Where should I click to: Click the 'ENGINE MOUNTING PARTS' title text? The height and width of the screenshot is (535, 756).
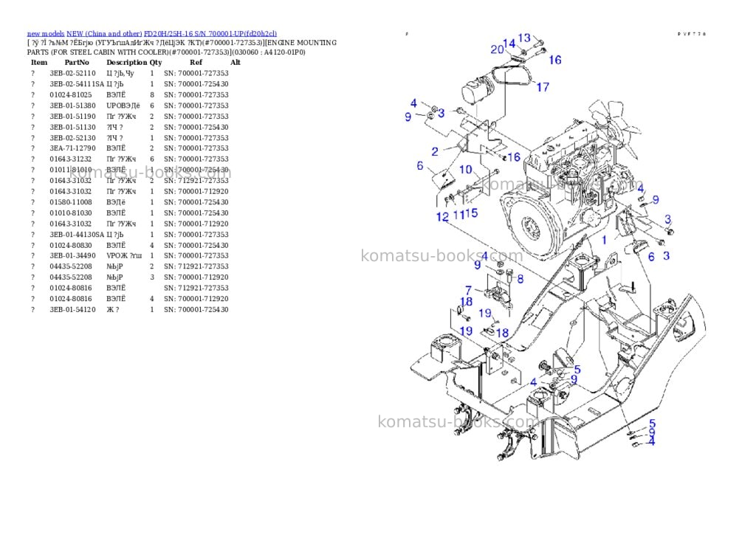pos(182,47)
